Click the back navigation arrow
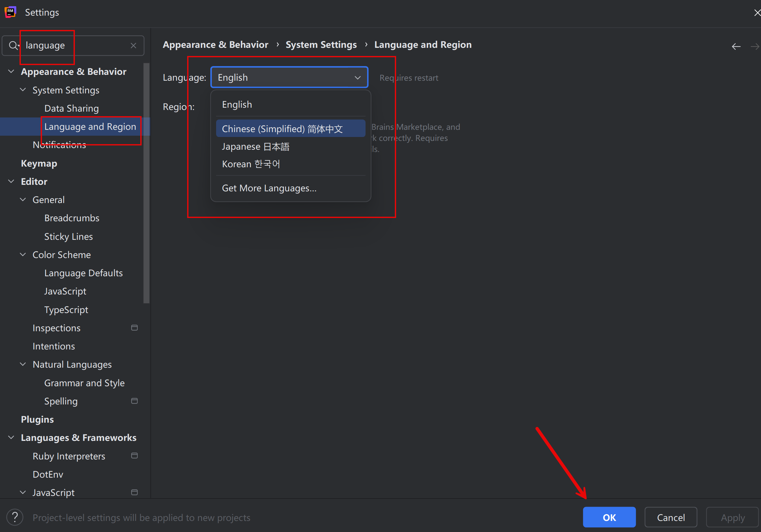761x532 pixels. (736, 47)
